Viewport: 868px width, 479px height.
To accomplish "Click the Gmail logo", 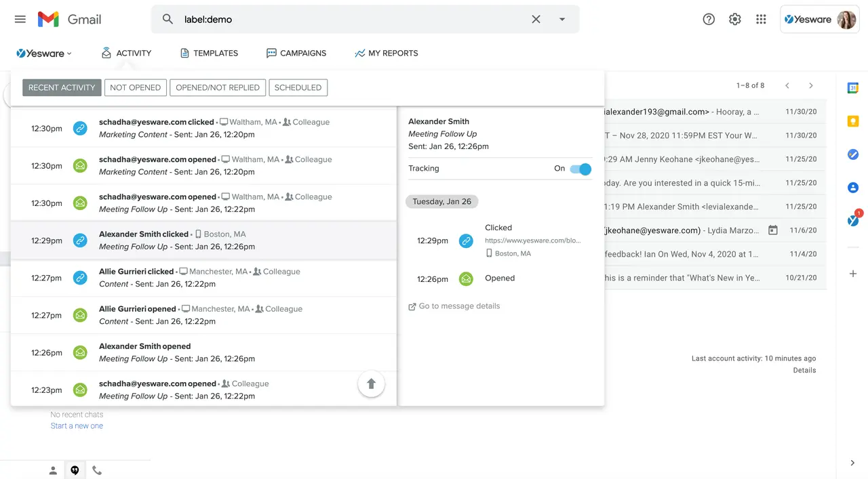I will (x=70, y=19).
